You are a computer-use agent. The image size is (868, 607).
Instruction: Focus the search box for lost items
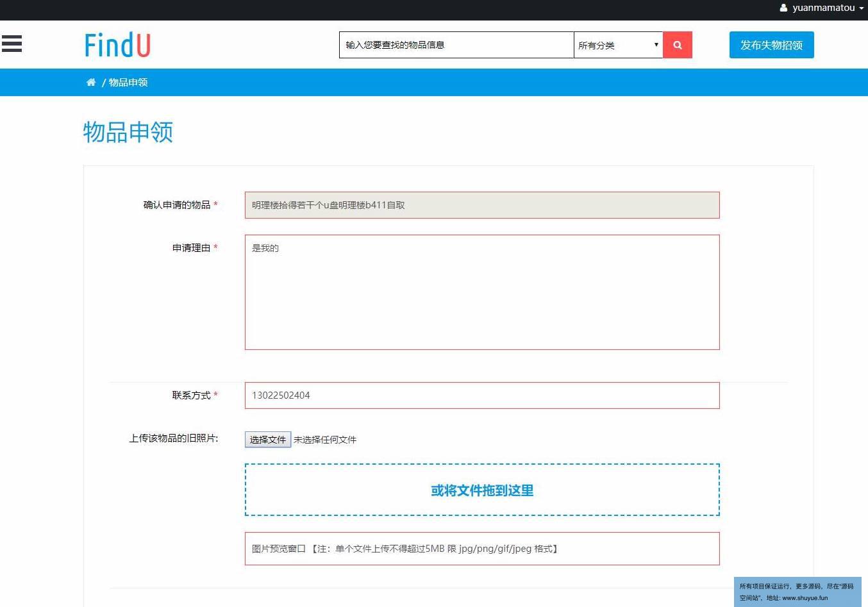(456, 45)
